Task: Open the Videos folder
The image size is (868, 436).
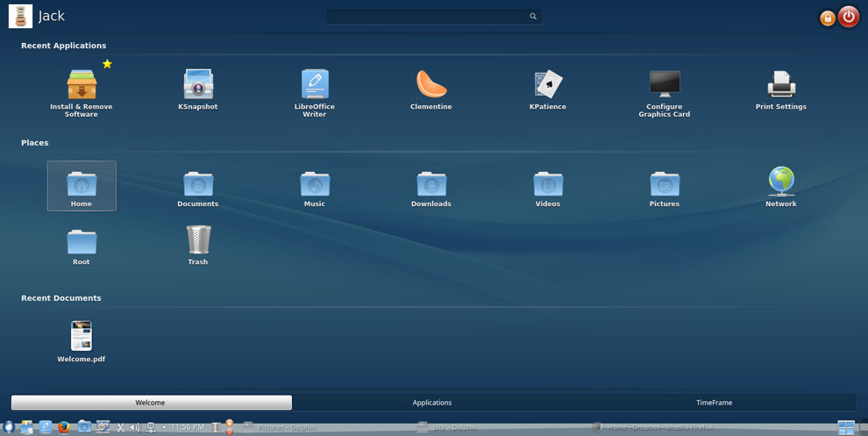Action: point(548,189)
